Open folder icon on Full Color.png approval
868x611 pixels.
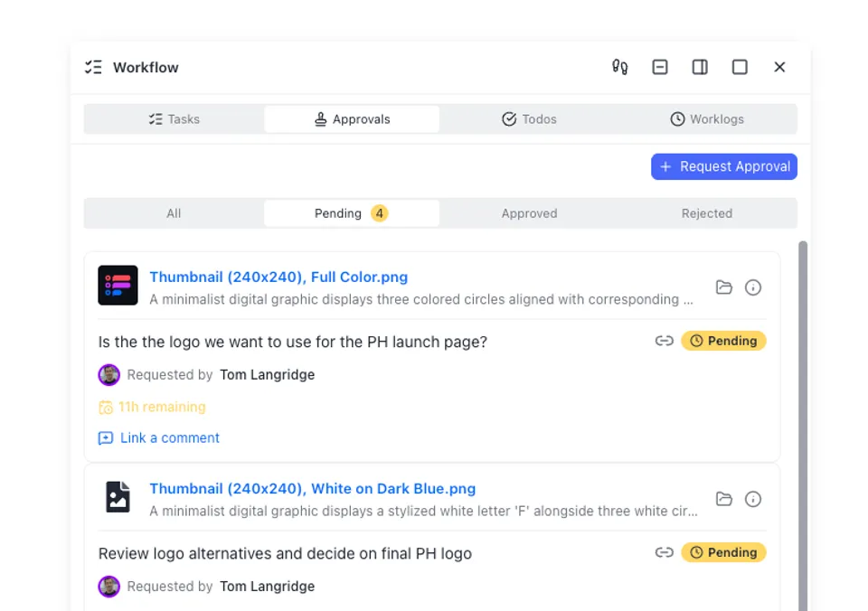point(724,287)
